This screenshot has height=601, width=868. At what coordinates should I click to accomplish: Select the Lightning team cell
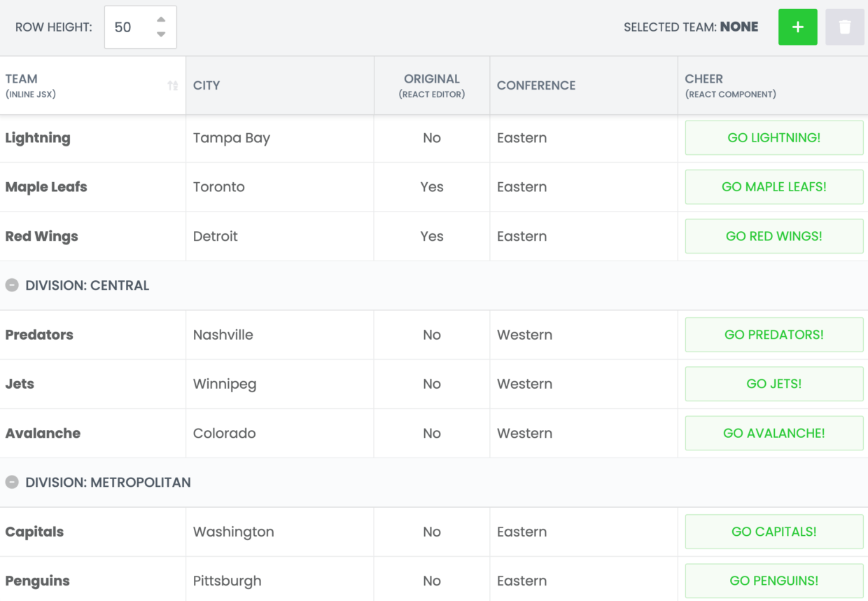92,138
